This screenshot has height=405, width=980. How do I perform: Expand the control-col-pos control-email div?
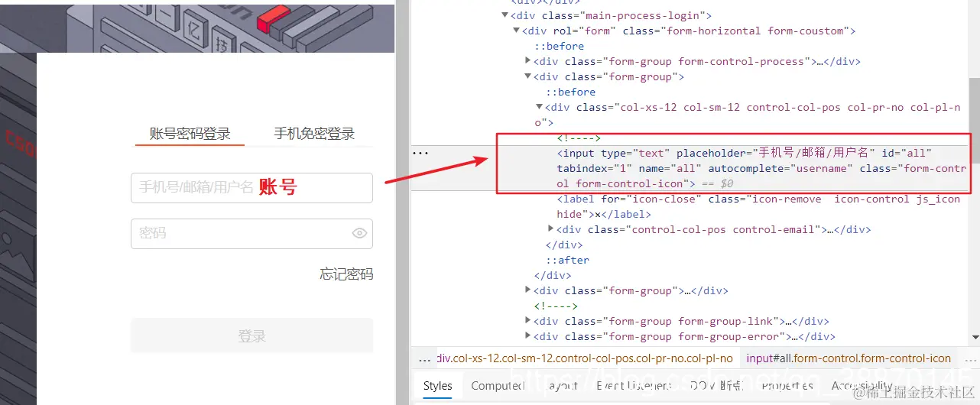(x=552, y=229)
